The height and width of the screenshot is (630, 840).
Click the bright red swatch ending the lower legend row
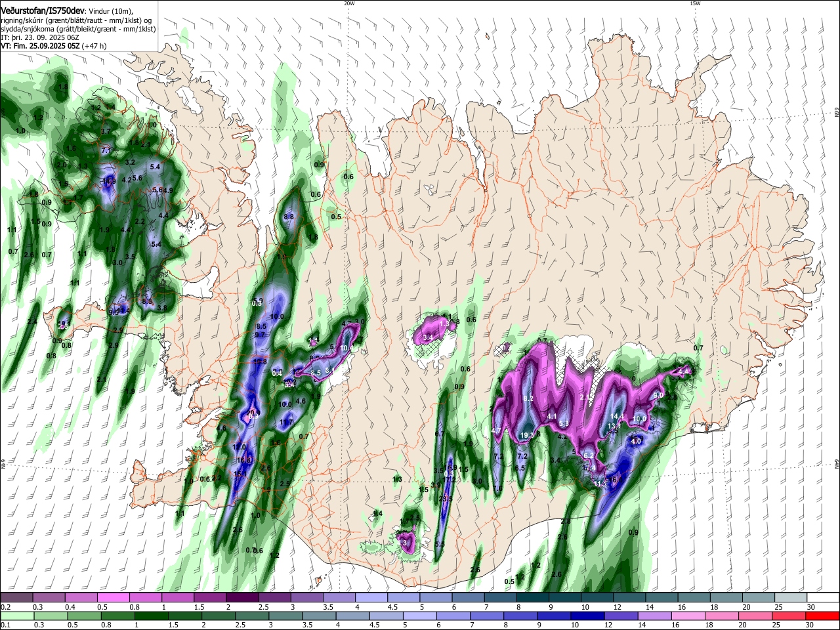click(x=823, y=616)
